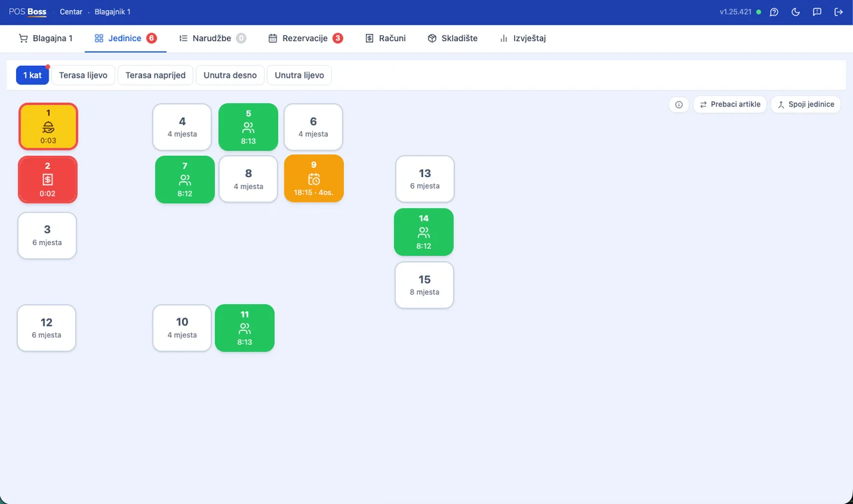Viewport: 853px width, 504px height.
Task: Select Unutra desno area
Action: click(x=230, y=75)
